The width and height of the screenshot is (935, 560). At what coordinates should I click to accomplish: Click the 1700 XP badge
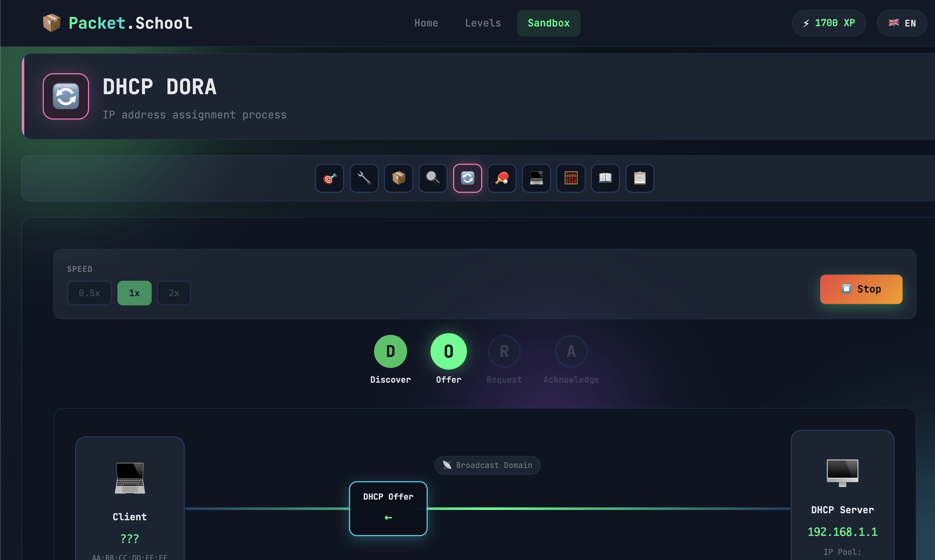(x=829, y=23)
